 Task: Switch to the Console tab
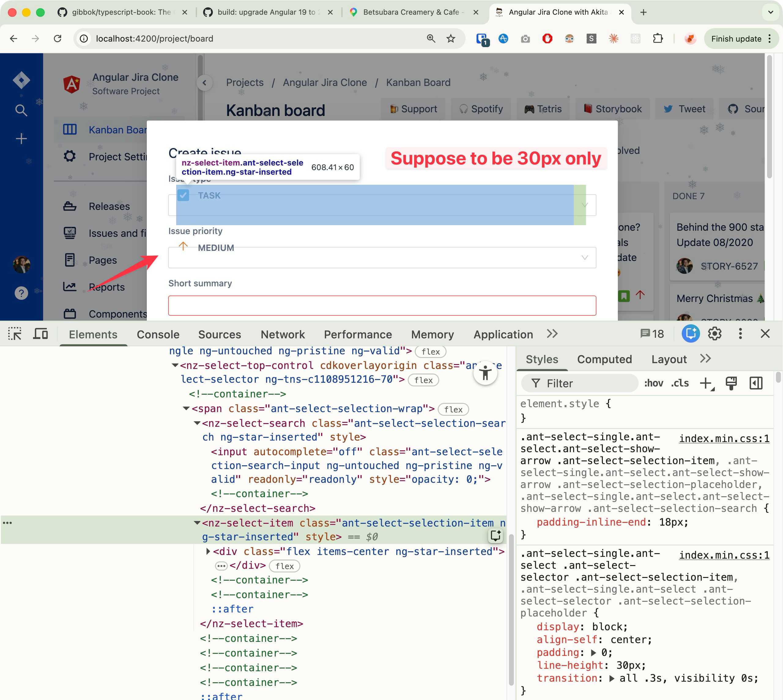(158, 334)
